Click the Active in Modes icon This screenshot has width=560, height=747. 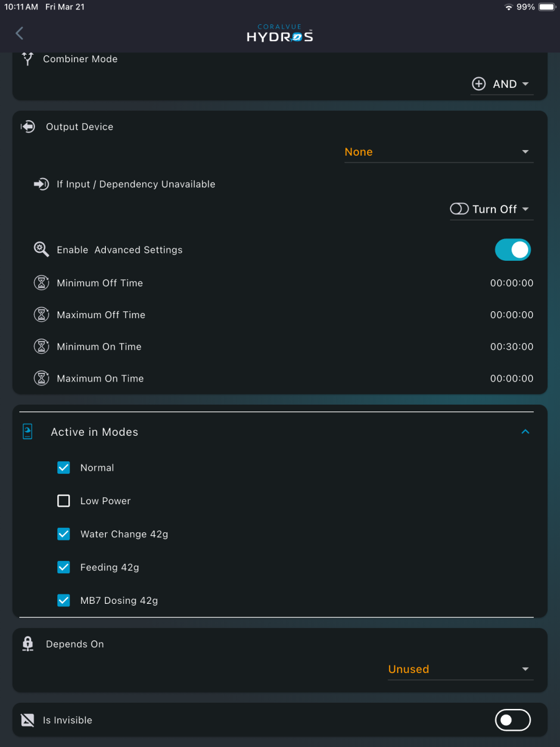coord(27,432)
